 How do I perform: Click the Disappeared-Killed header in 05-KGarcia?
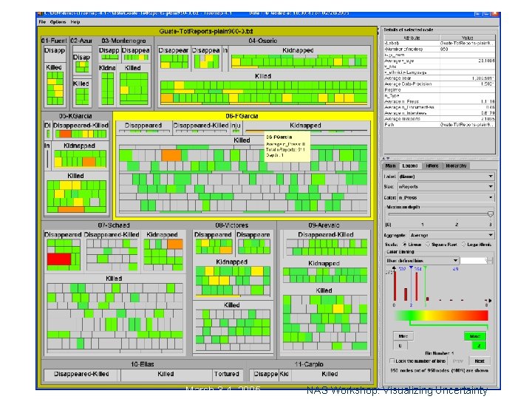coord(81,126)
